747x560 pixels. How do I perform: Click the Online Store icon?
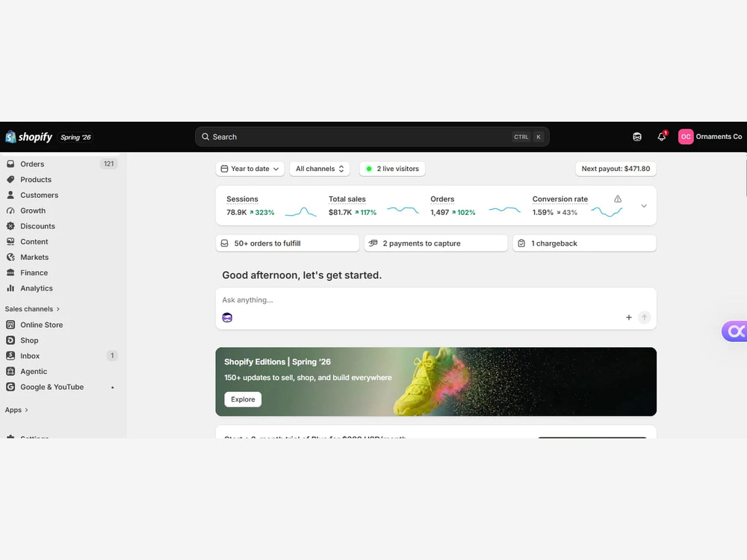[10, 325]
